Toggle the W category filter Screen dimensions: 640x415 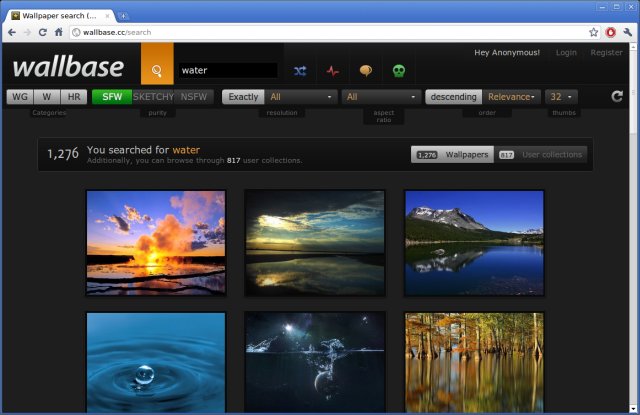point(47,97)
